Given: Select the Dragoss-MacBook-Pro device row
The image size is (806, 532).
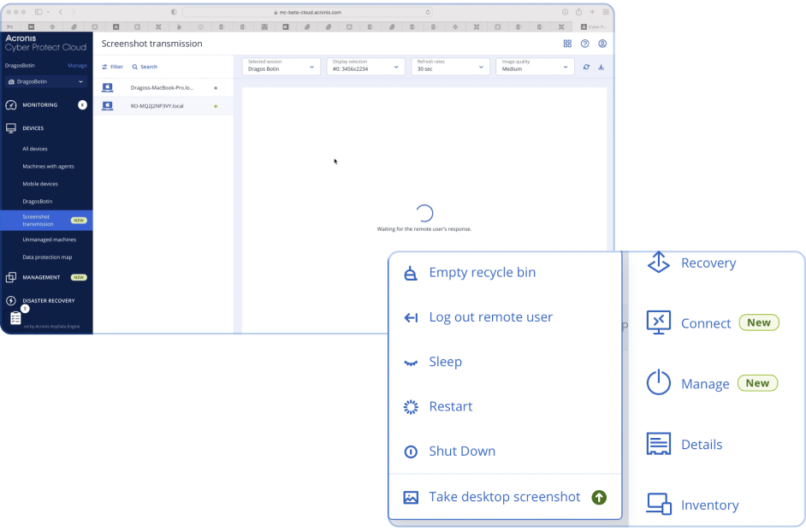Looking at the screenshot, I should (x=163, y=88).
